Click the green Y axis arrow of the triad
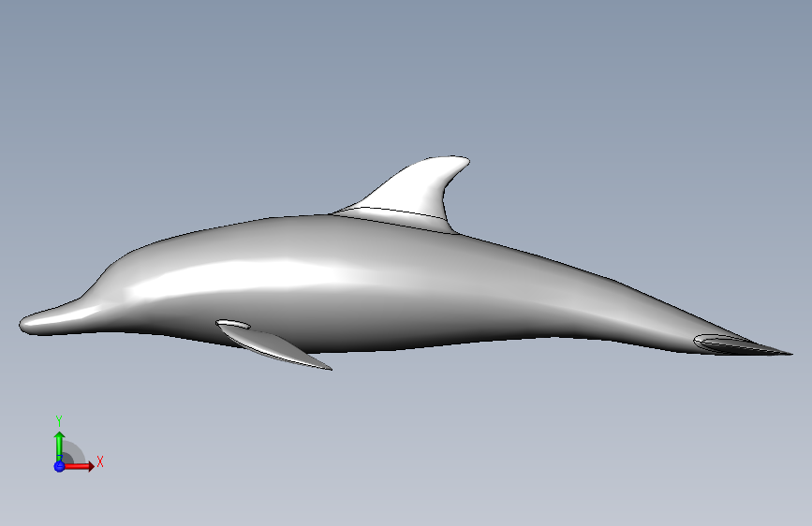This screenshot has width=812, height=526. [x=59, y=446]
